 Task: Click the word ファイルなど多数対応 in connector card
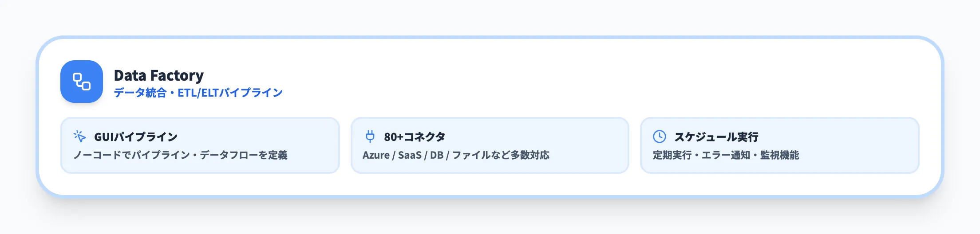click(501, 155)
